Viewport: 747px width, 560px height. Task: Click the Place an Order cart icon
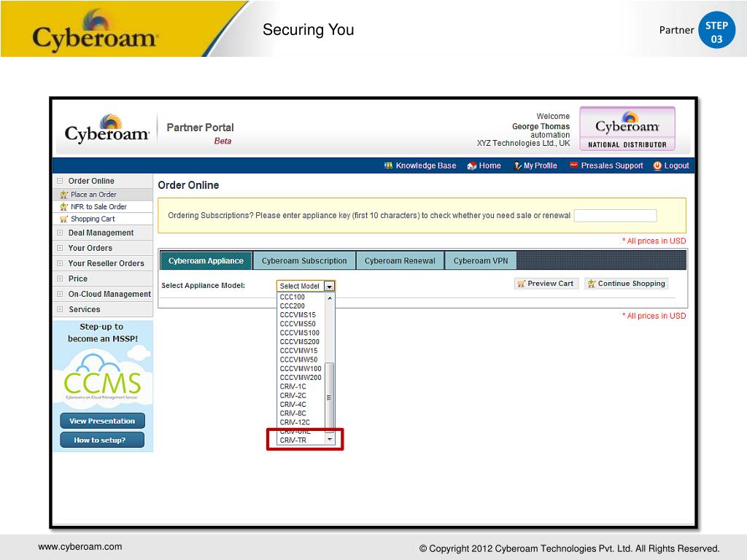click(x=64, y=195)
